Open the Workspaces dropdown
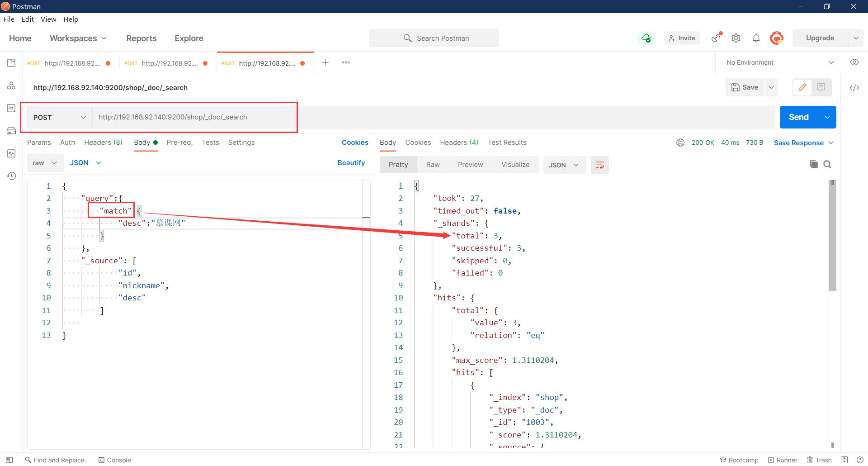868x466 pixels. (x=78, y=38)
